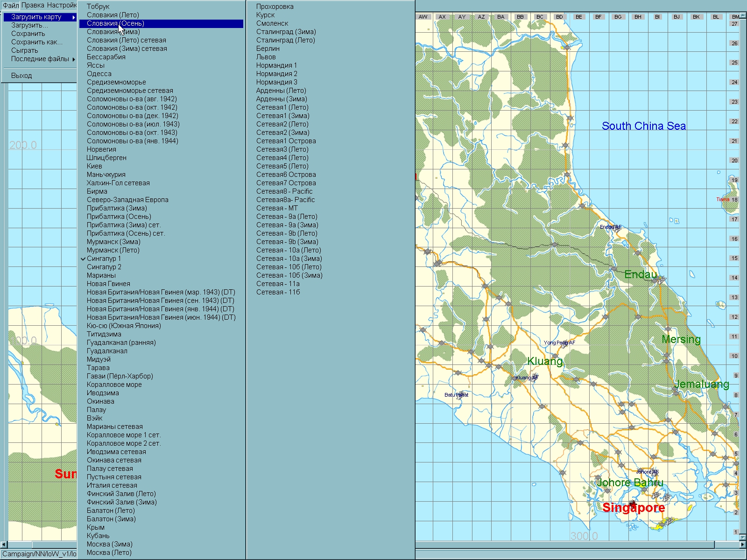Image resolution: width=747 pixels, height=560 pixels.
Task: Click the left scroll arrow at bottom-left
Action: (4, 545)
